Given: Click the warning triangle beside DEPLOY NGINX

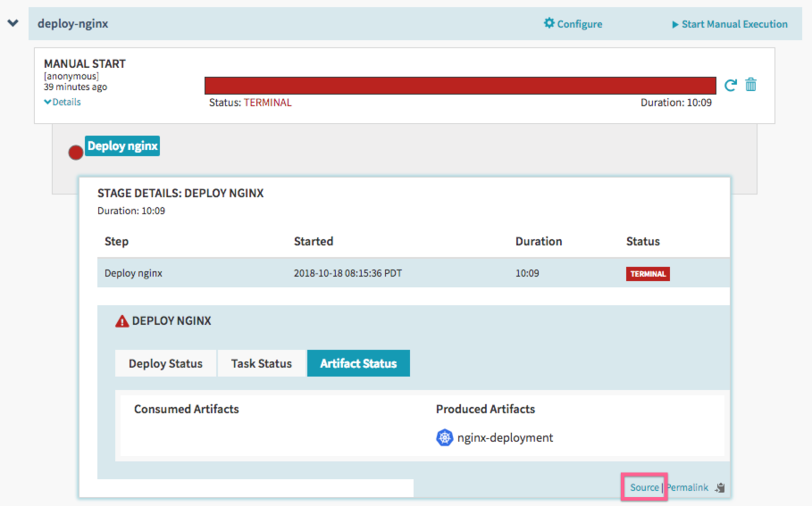Looking at the screenshot, I should click(121, 321).
